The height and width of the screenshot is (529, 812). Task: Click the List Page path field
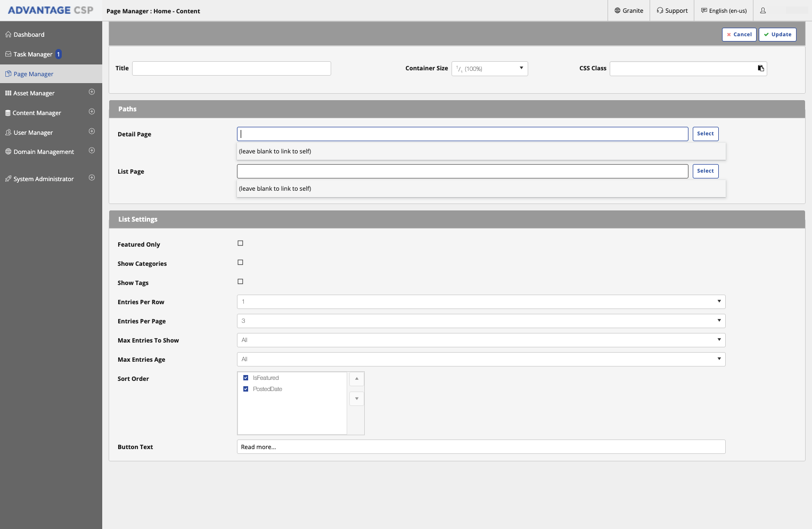coord(463,171)
